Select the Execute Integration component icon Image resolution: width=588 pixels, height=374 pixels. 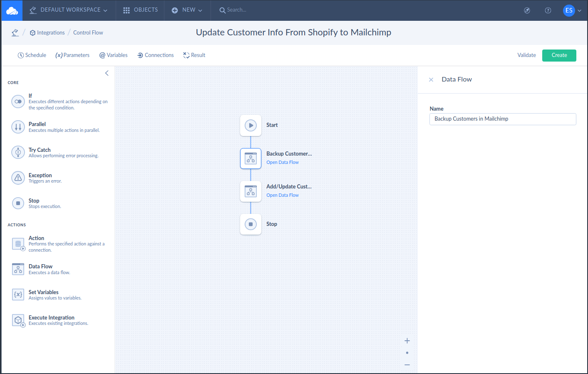click(x=19, y=320)
